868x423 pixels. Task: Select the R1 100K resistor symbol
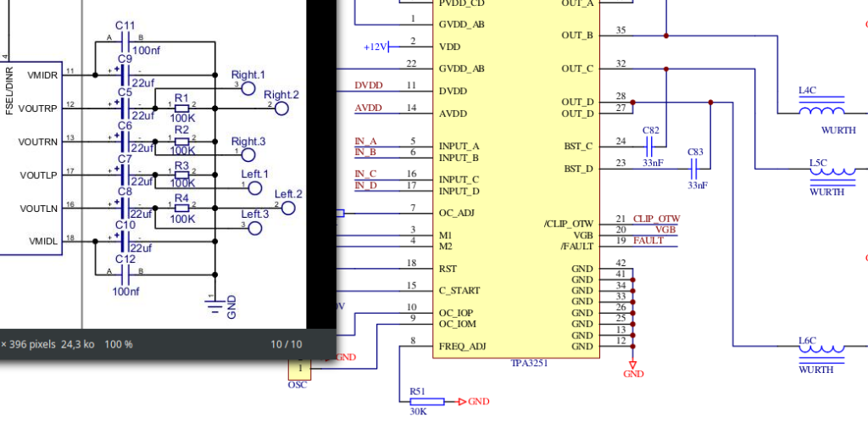181,109
